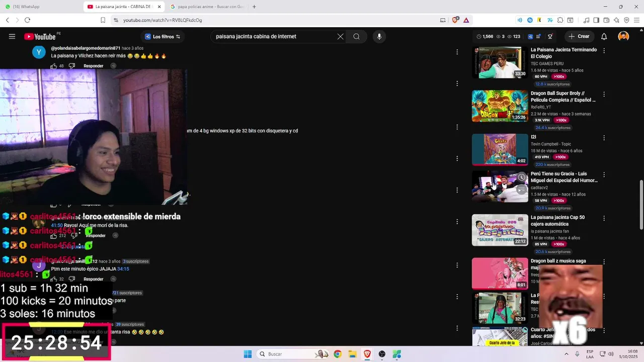
Task: Bookmark this page with the bookmark icon
Action: (103, 20)
